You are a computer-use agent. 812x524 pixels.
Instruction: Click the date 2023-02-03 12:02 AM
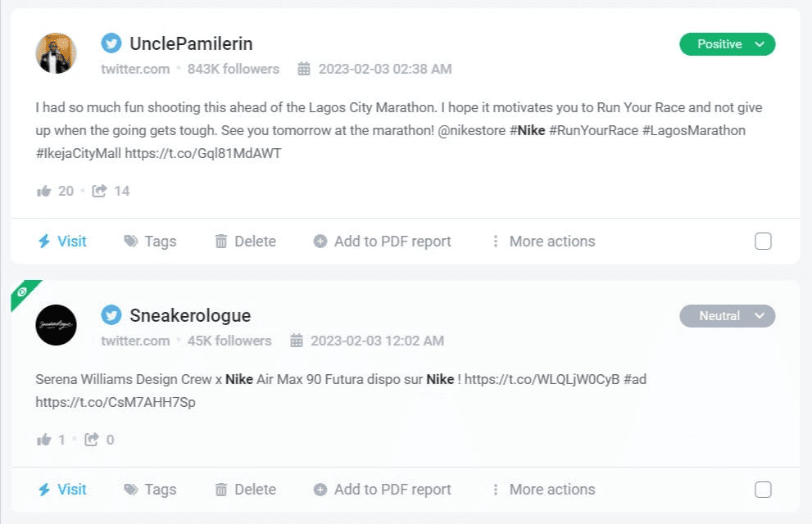(377, 341)
